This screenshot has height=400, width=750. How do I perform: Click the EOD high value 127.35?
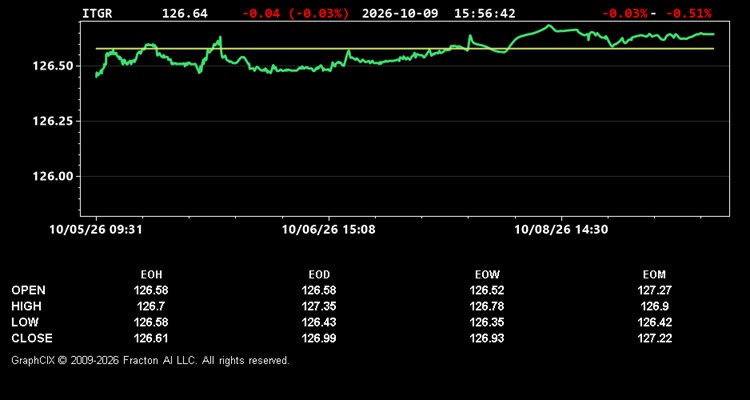[x=319, y=306]
